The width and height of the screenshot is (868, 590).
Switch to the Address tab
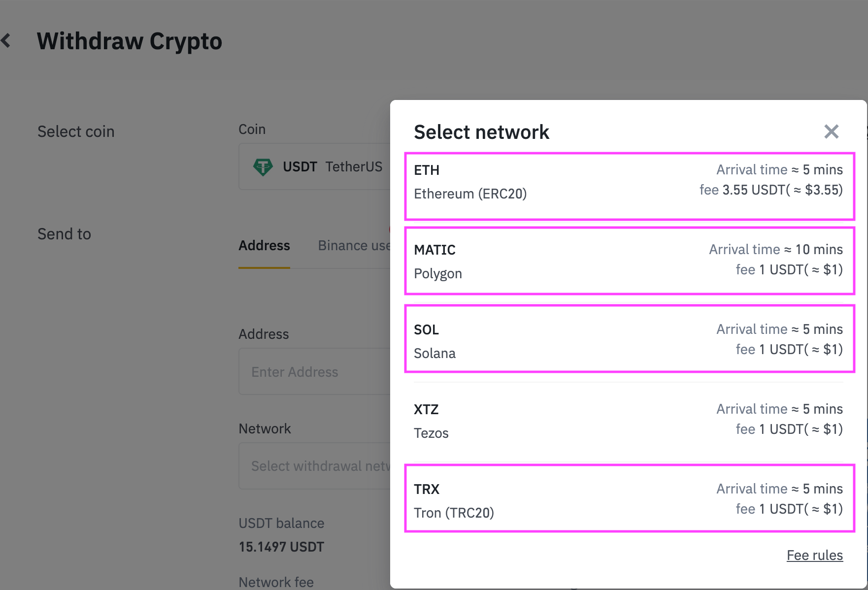(264, 246)
